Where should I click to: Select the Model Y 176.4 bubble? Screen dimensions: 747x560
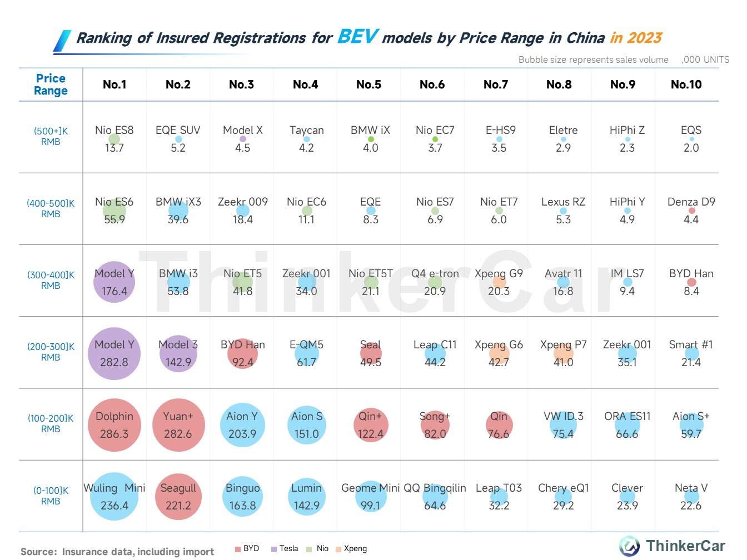pyautogui.click(x=114, y=282)
